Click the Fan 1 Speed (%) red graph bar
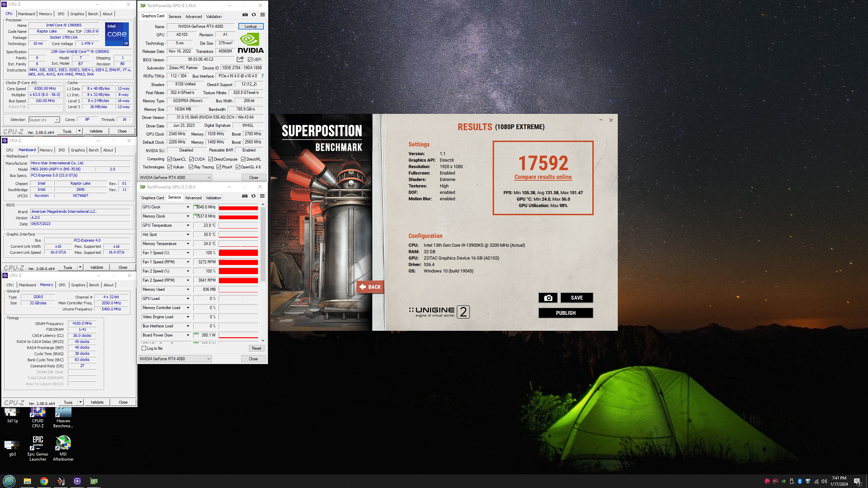The height and width of the screenshot is (488, 868). coord(238,253)
